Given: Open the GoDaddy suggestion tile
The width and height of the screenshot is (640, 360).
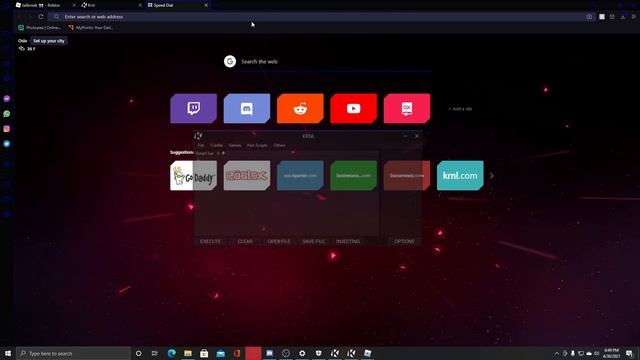Looking at the screenshot, I should point(193,176).
